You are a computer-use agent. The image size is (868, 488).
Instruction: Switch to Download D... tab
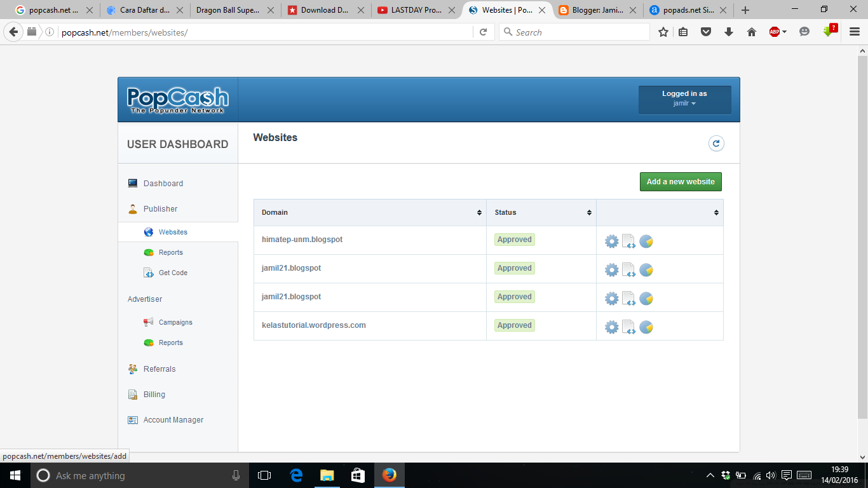[327, 10]
